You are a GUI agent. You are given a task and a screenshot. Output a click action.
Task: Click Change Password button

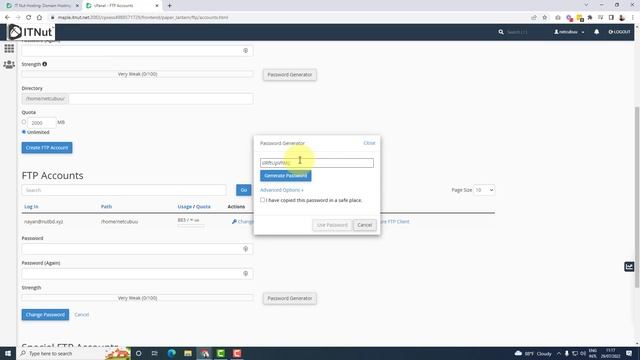(x=45, y=315)
